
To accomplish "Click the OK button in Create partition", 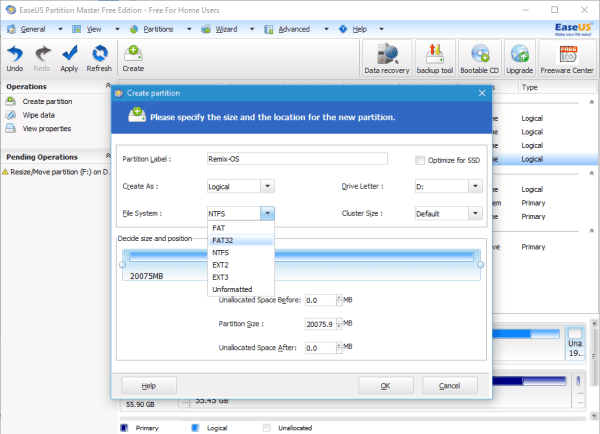I will (x=386, y=385).
